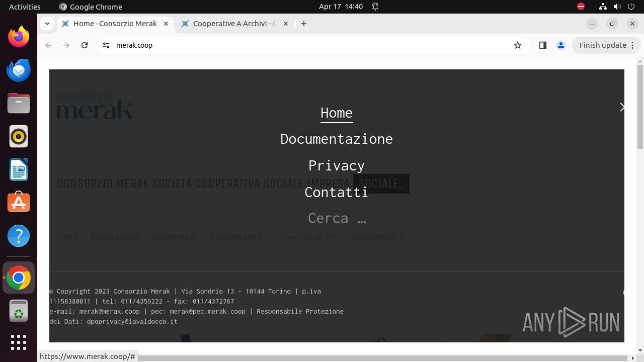Reload the merak.coop page
Viewport: 644px width, 362px height.
[85, 45]
